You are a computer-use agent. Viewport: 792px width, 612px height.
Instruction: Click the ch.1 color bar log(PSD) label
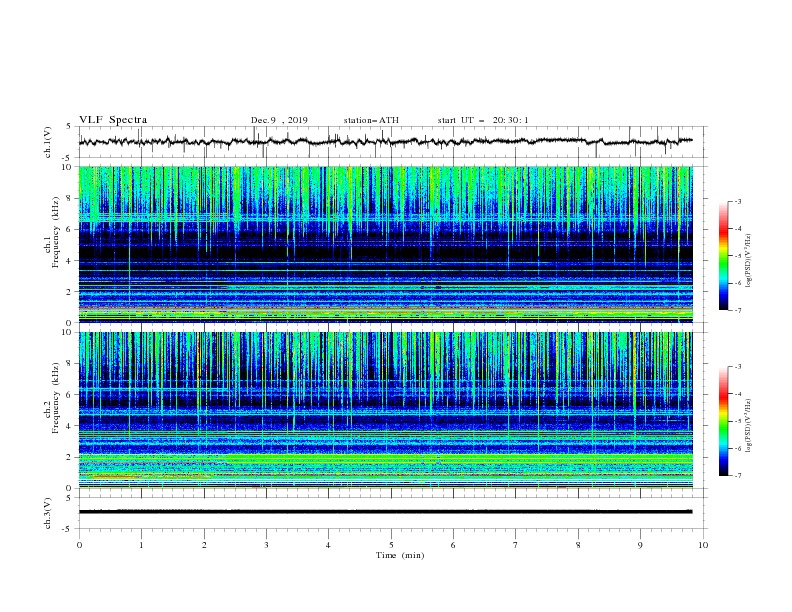748,261
